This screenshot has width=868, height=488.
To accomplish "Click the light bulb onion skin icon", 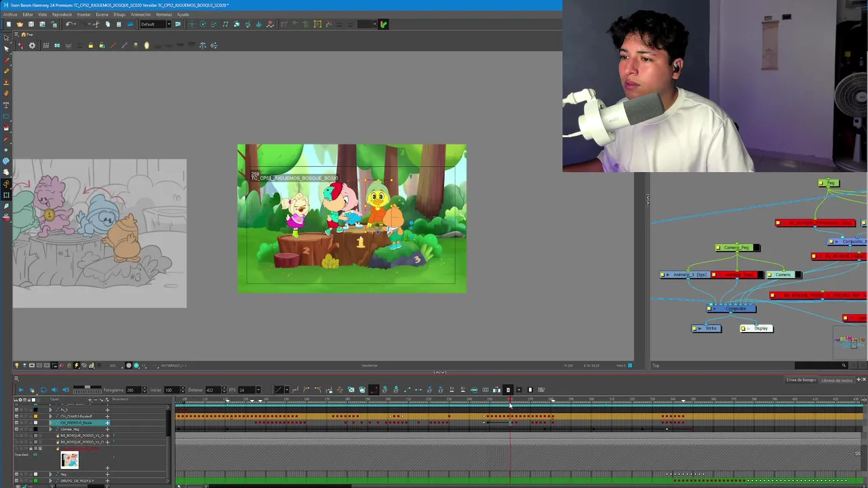I will point(146,45).
